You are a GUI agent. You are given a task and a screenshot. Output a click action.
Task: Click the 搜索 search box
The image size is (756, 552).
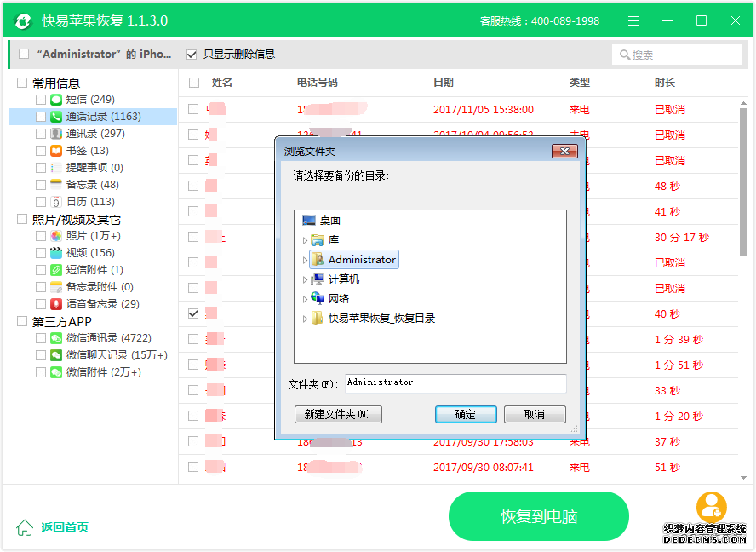pyautogui.click(x=677, y=55)
